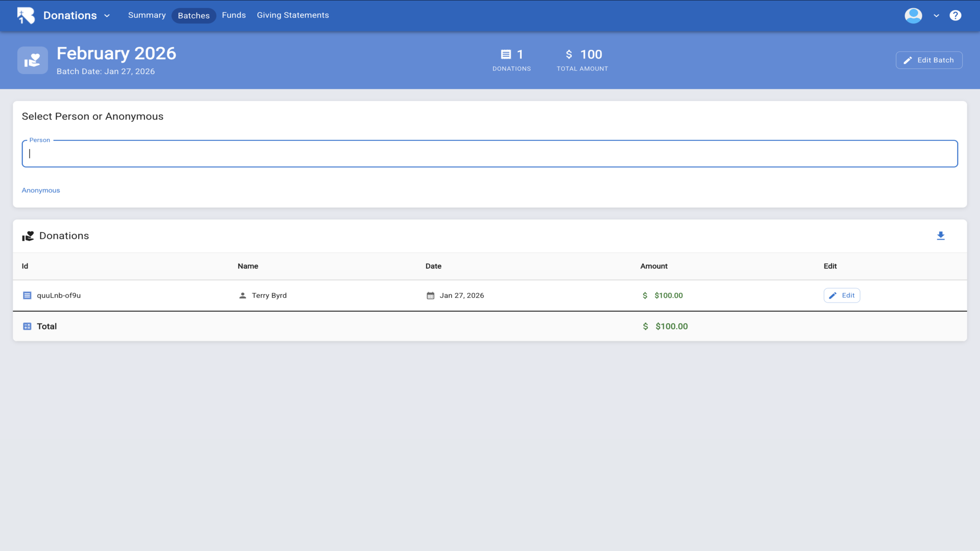Click the Total row calculator icon
Viewport: 980px width, 551px height.
27,327
